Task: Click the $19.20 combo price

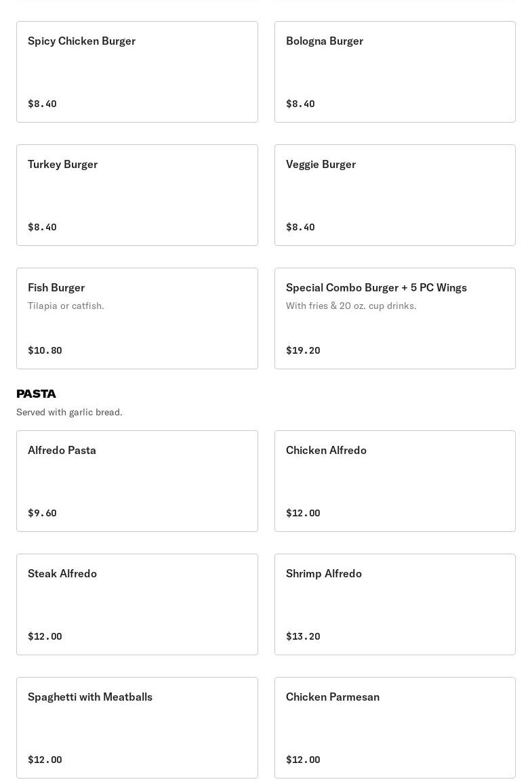Action: click(303, 350)
